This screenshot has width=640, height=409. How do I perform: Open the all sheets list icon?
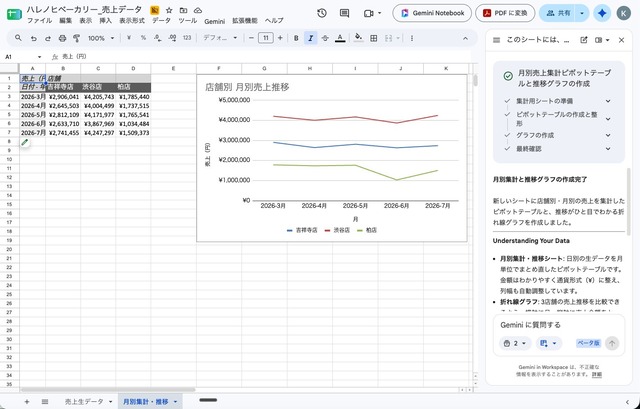[x=45, y=402]
